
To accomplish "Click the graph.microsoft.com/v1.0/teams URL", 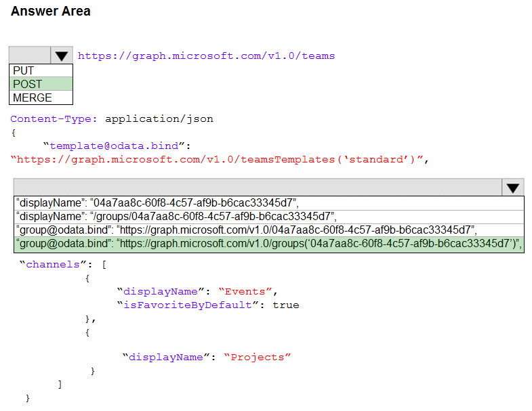I will tap(206, 56).
